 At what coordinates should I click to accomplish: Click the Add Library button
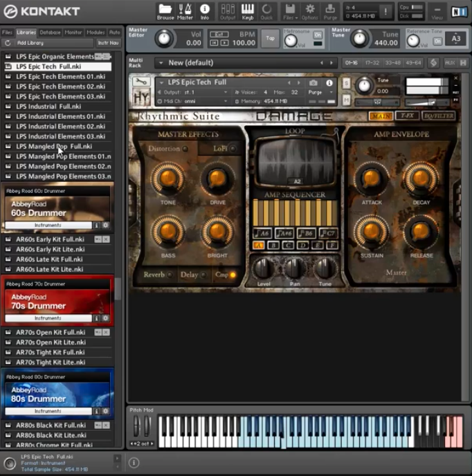53,43
